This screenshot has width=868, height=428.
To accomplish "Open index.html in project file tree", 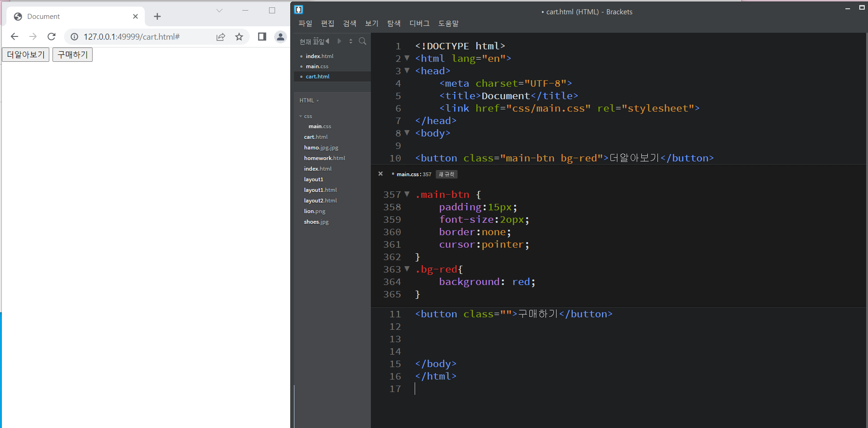I will (317, 169).
